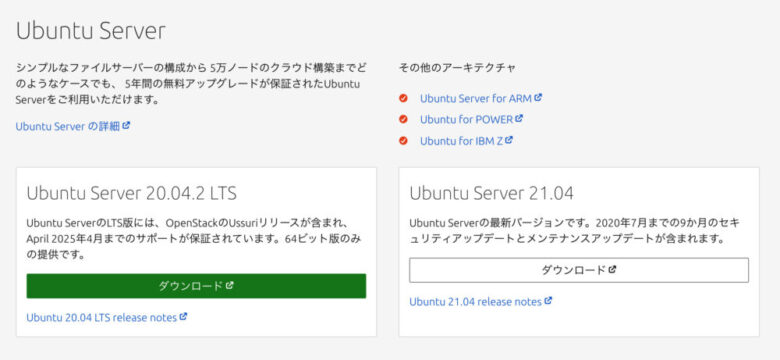The height and width of the screenshot is (360, 780).
Task: Click external-link icon beside Ubuntu Server の詳細
Action: tap(126, 126)
